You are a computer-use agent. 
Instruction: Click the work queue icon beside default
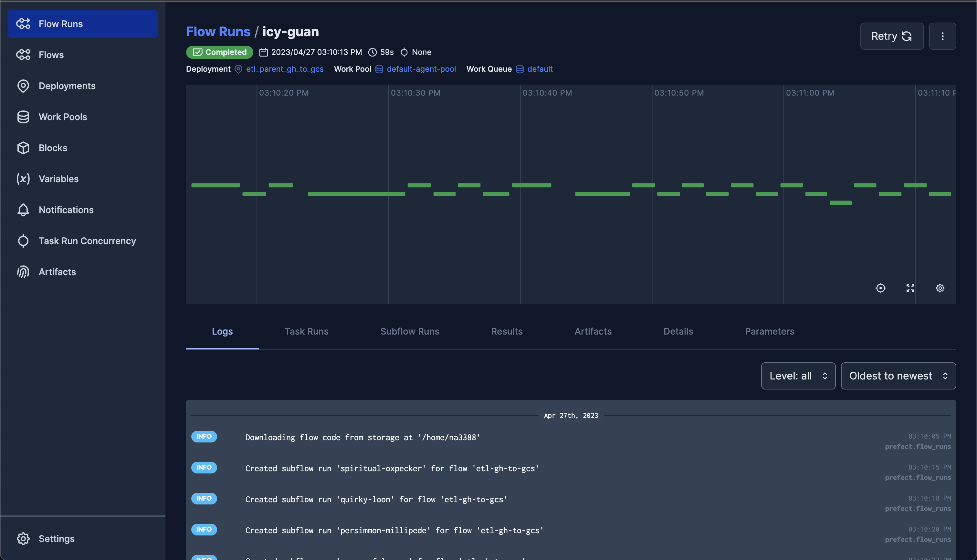pyautogui.click(x=520, y=69)
